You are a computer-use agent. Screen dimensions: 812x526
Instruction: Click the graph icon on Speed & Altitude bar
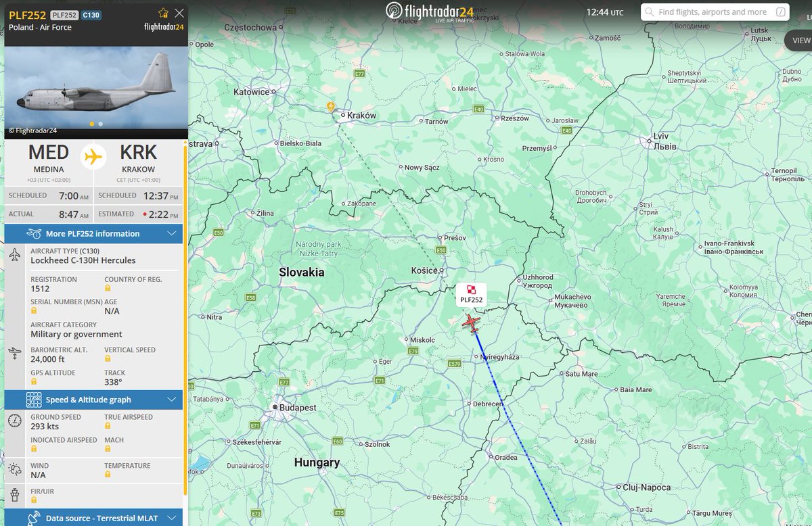tap(34, 400)
